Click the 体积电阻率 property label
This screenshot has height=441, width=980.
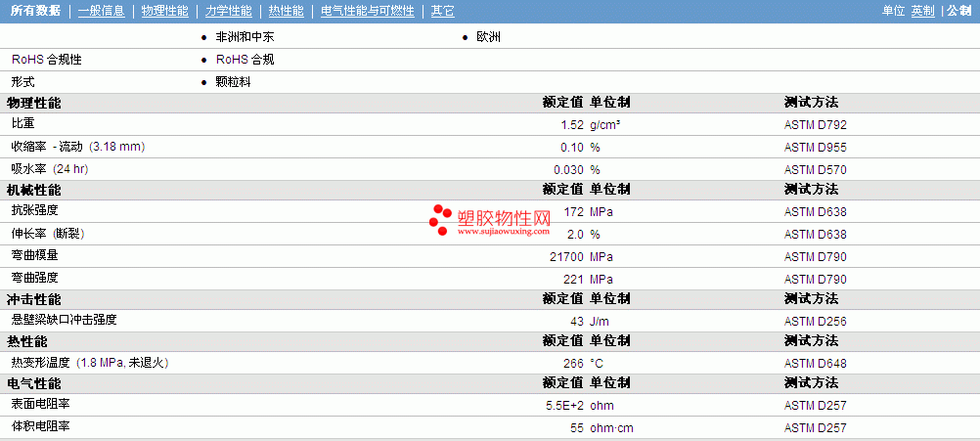41,427
